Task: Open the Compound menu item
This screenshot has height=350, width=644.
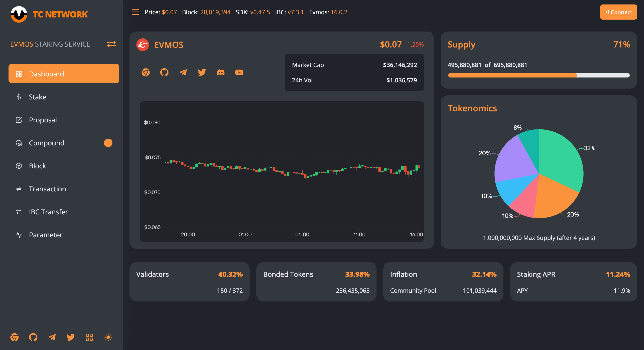Action: (64, 143)
